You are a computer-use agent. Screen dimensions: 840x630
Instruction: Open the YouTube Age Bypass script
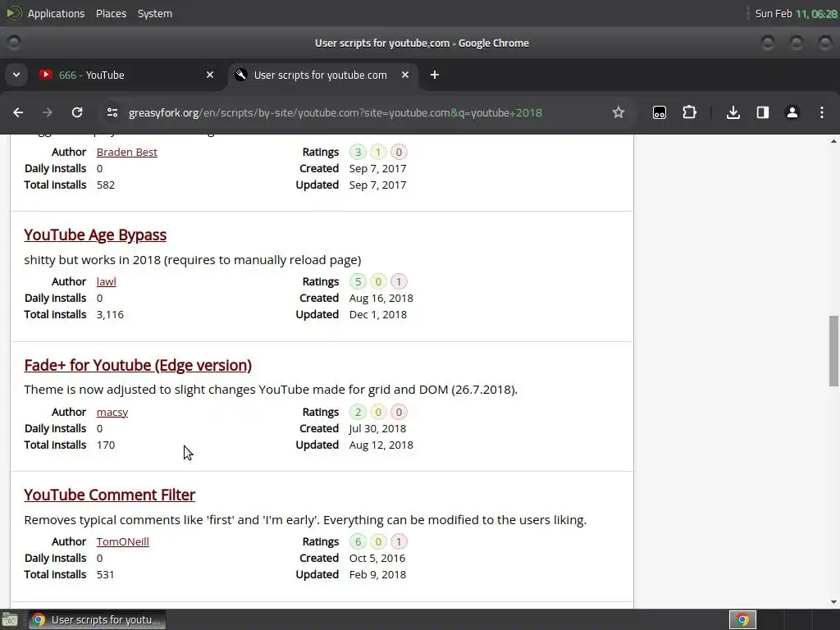pyautogui.click(x=95, y=235)
